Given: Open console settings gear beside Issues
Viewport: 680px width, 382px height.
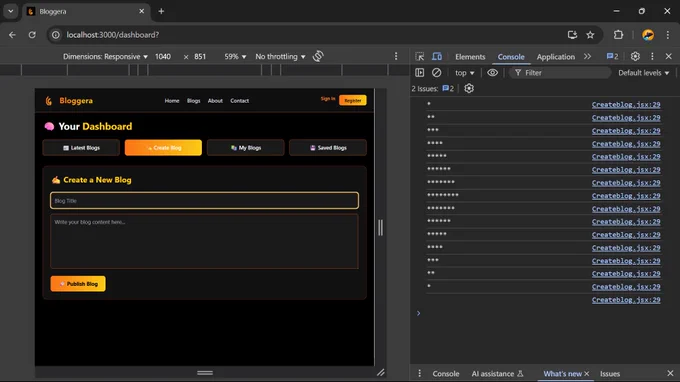Looking at the screenshot, I should 469,88.
